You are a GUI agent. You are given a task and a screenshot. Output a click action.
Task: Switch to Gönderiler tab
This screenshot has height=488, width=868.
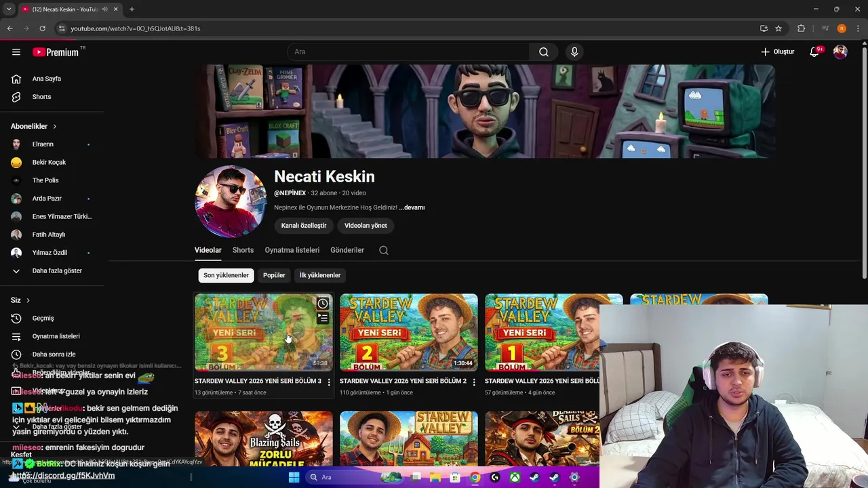point(347,250)
